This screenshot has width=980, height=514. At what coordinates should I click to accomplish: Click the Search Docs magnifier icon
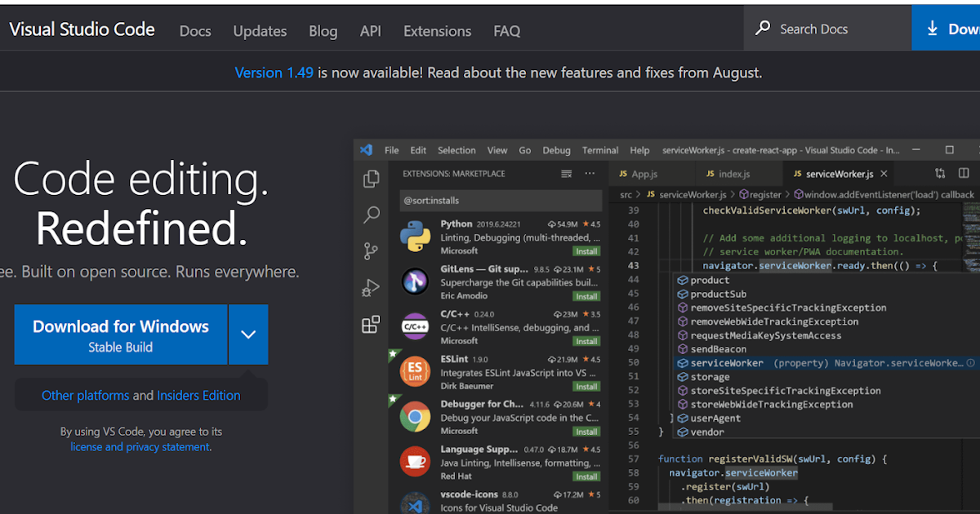coord(762,27)
